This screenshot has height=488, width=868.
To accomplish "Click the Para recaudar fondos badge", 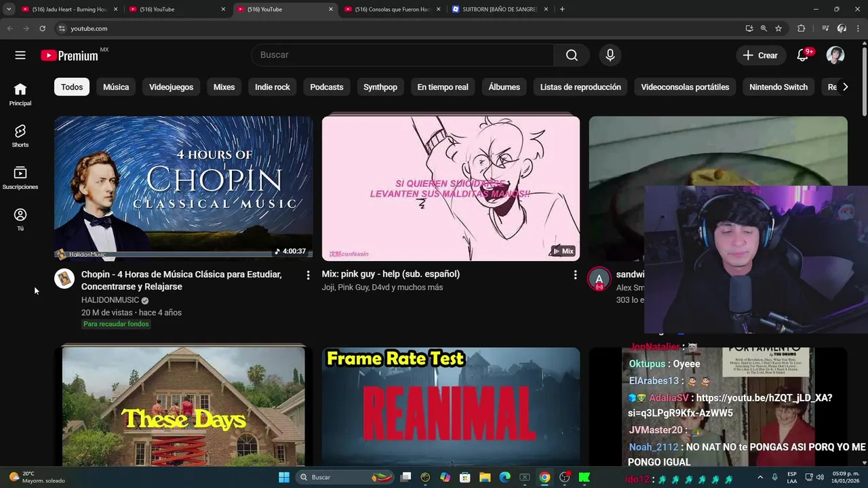I will [116, 324].
